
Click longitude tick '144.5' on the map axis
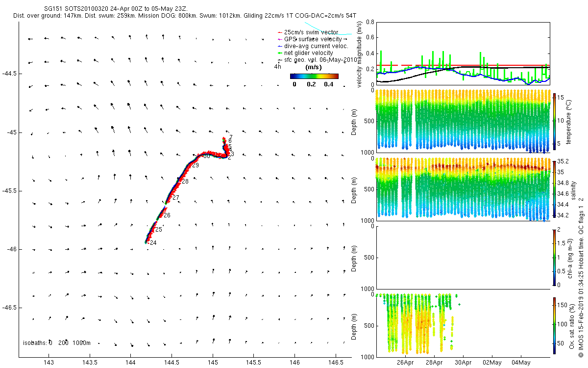click(171, 362)
